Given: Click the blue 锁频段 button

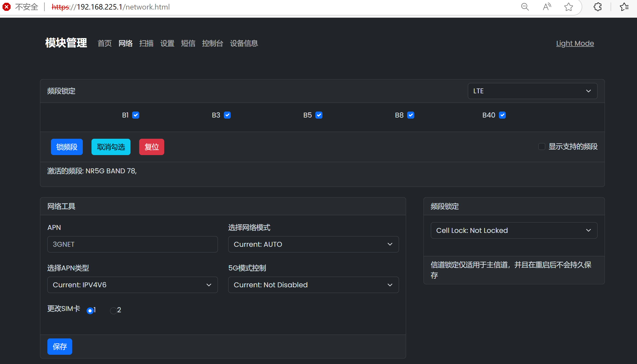Looking at the screenshot, I should point(67,147).
